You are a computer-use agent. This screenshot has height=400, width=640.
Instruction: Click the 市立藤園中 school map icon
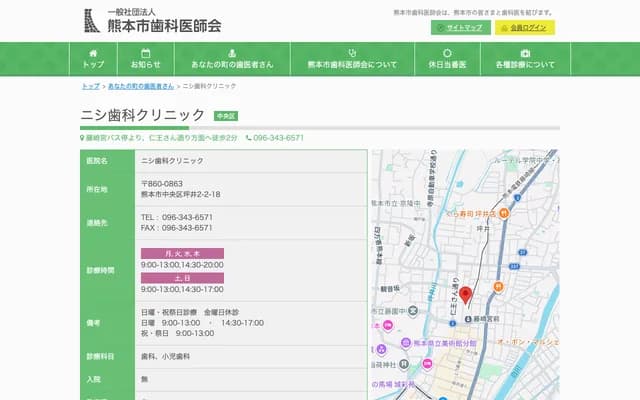point(413,311)
